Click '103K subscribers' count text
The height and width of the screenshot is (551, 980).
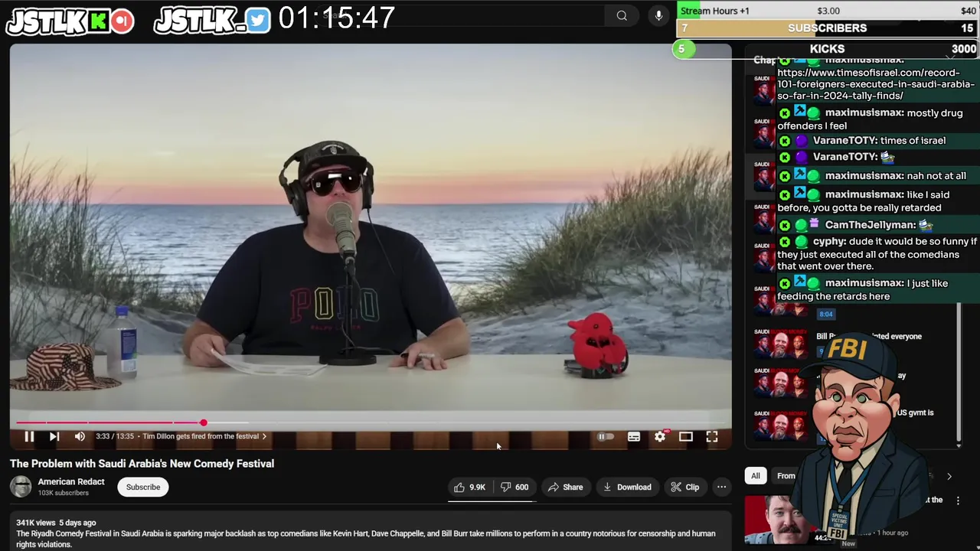click(x=64, y=493)
